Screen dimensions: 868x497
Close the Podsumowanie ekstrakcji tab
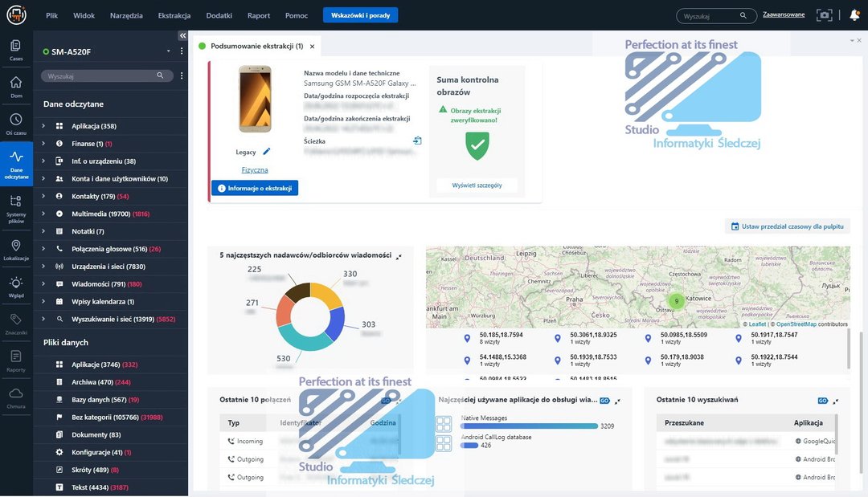click(312, 47)
